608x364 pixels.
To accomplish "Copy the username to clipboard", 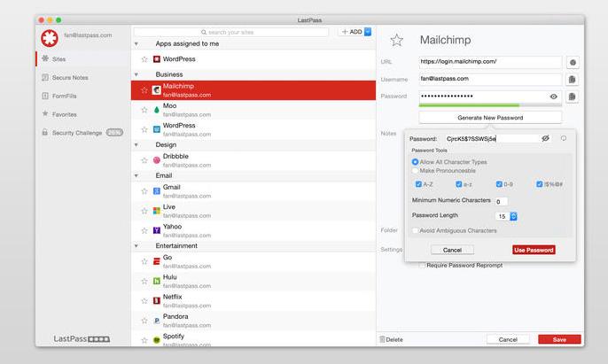I will (573, 80).
